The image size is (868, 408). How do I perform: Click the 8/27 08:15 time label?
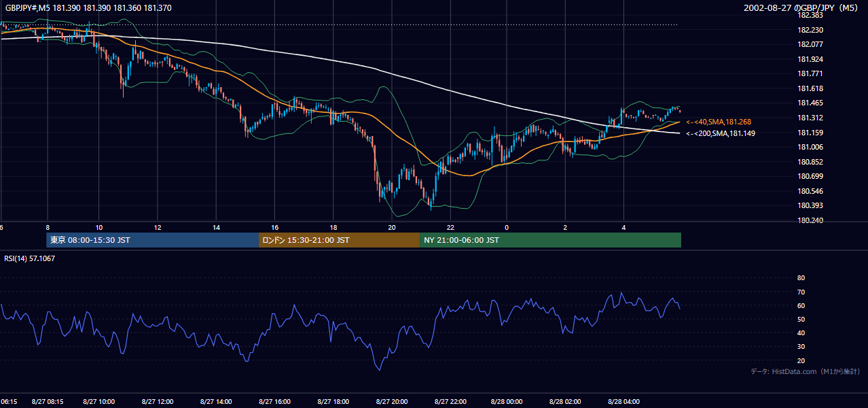(x=48, y=402)
